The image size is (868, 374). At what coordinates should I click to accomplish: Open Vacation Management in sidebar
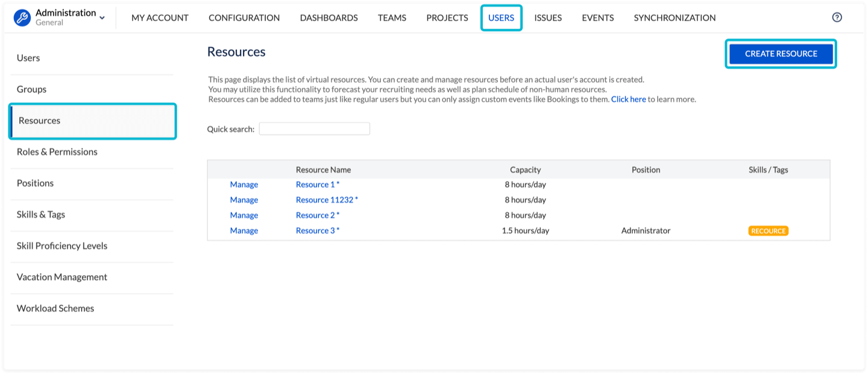(x=62, y=277)
